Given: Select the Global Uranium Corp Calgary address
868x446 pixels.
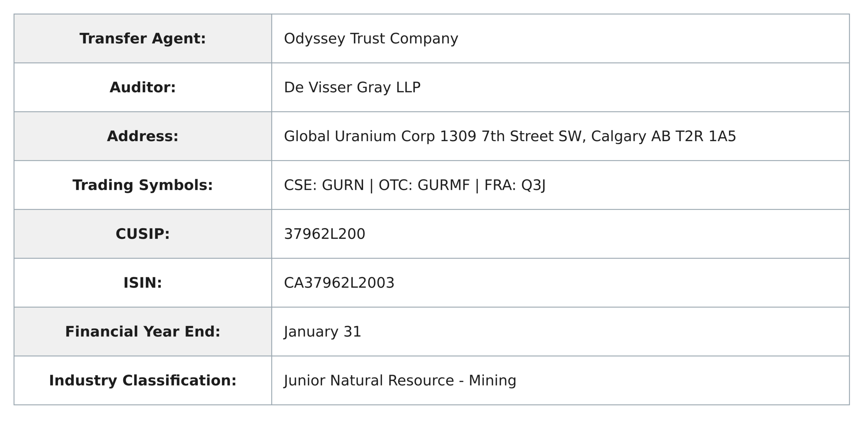Looking at the screenshot, I should 510,136.
